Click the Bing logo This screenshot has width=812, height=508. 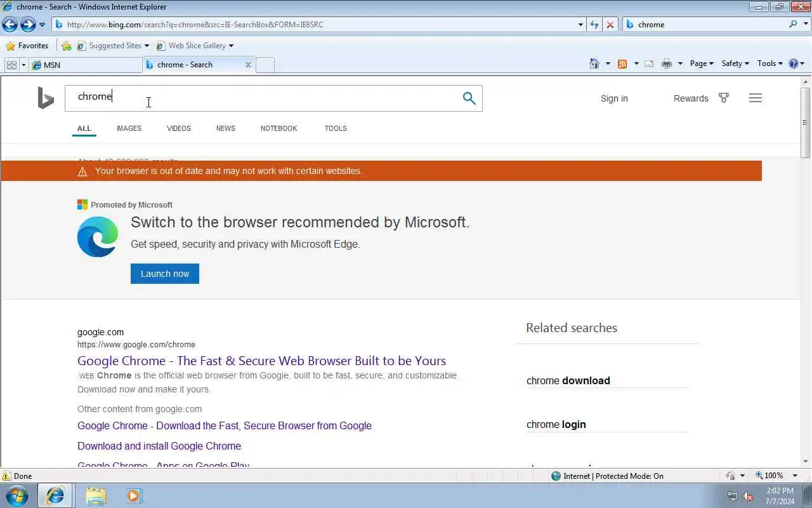pyautogui.click(x=46, y=98)
